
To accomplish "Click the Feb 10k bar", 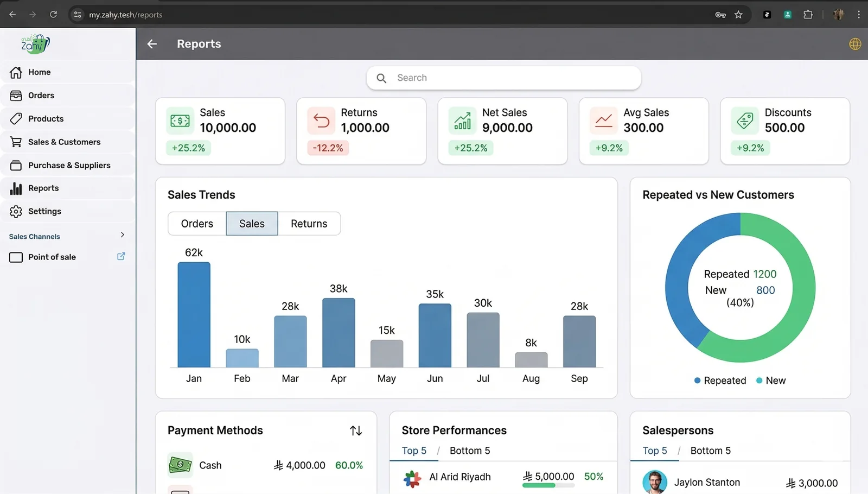I will pos(242,358).
